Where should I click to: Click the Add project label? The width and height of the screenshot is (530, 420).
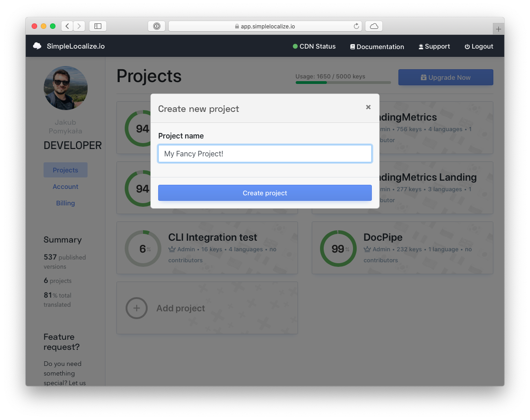point(181,308)
